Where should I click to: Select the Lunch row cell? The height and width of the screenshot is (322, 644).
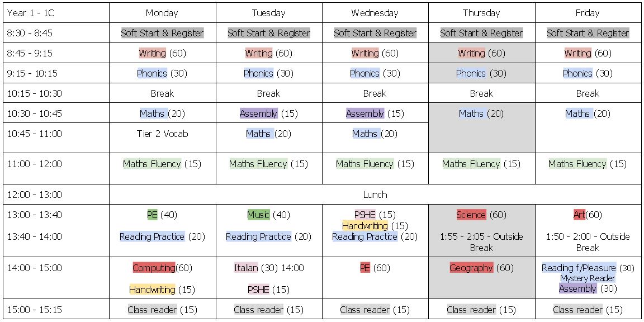(375, 195)
